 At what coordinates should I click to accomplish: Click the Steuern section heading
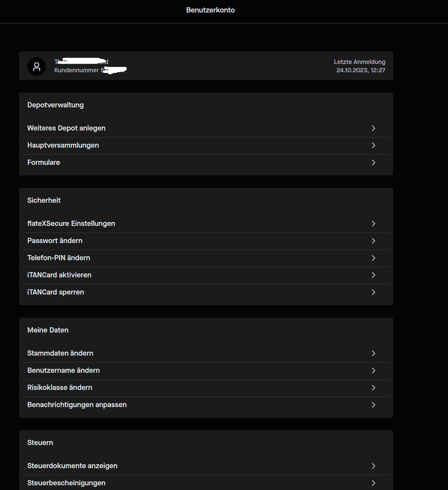(40, 443)
